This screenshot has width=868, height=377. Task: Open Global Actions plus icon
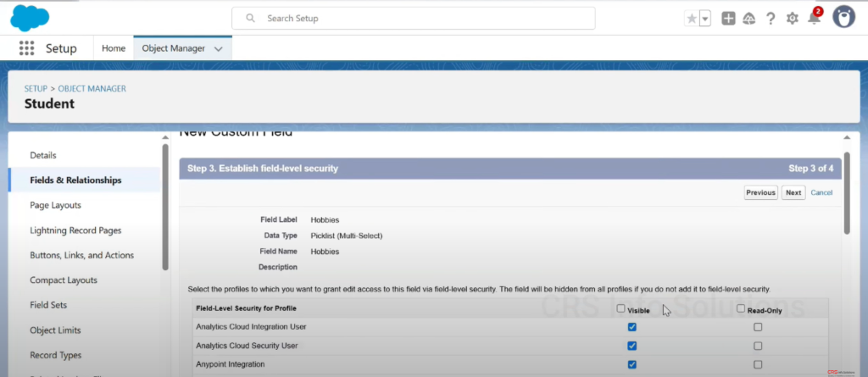pyautogui.click(x=728, y=19)
